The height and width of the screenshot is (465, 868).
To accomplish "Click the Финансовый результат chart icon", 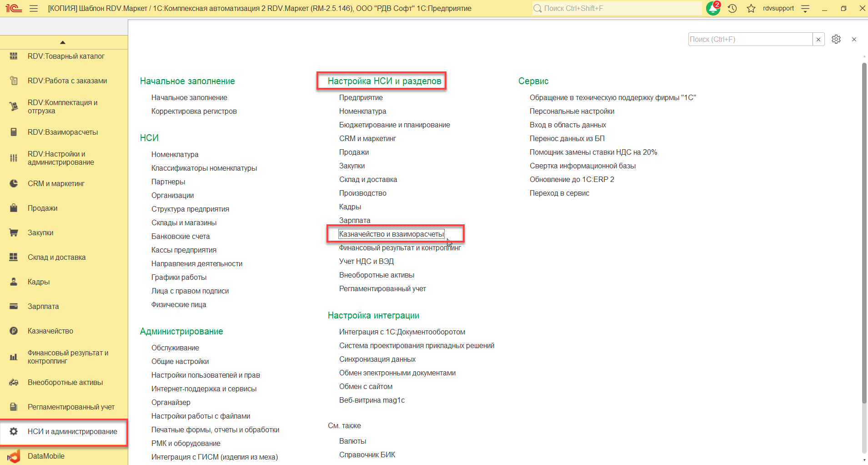I will 14,357.
